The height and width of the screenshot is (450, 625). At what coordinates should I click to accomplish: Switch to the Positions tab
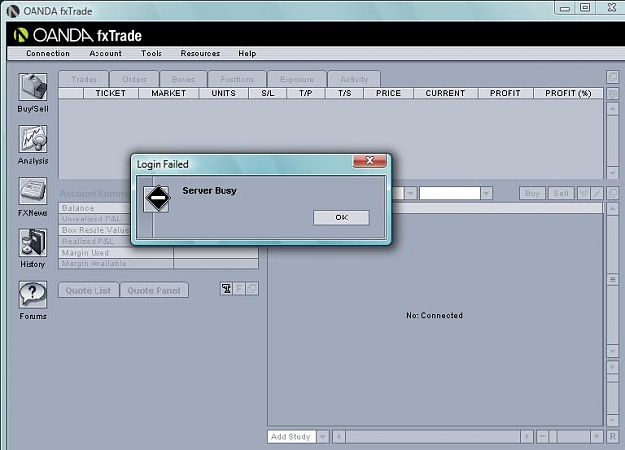click(x=237, y=79)
